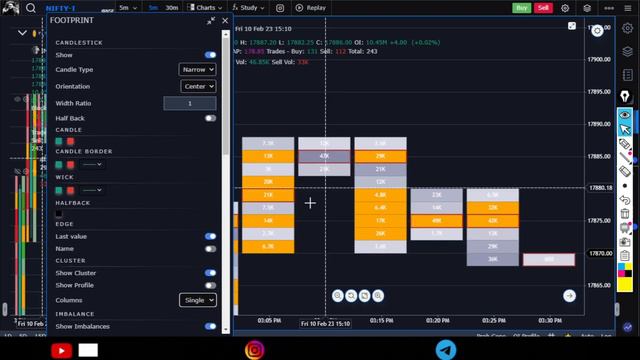Click Footprint panel scrollbar up arrow
640x360 pixels.
tap(226, 35)
